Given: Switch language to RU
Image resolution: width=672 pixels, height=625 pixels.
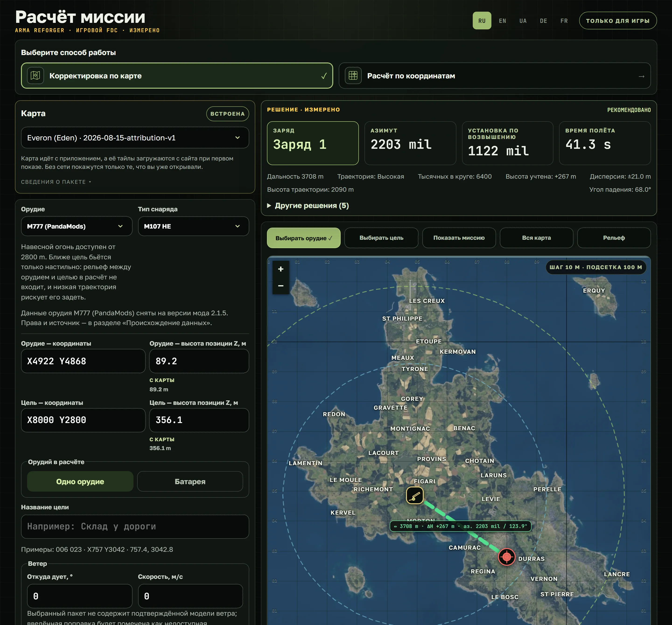Looking at the screenshot, I should pyautogui.click(x=482, y=21).
